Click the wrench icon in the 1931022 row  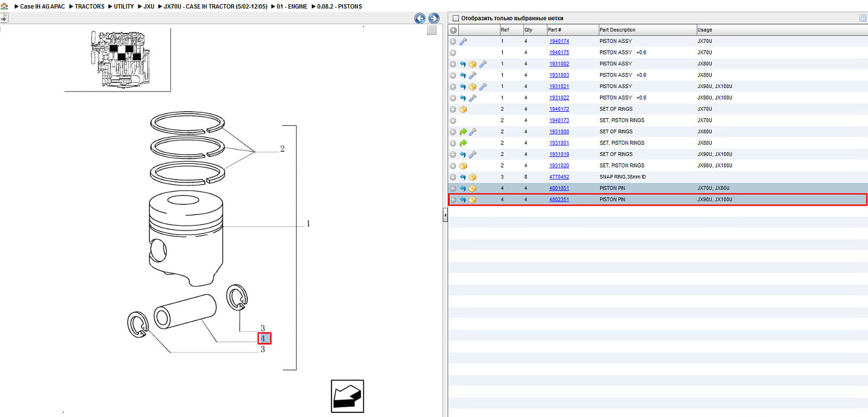pyautogui.click(x=473, y=98)
